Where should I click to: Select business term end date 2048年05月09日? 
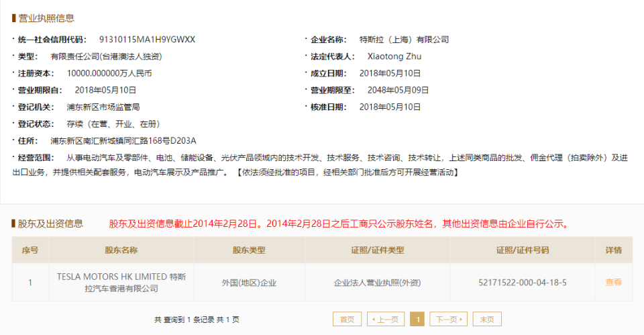pos(398,90)
